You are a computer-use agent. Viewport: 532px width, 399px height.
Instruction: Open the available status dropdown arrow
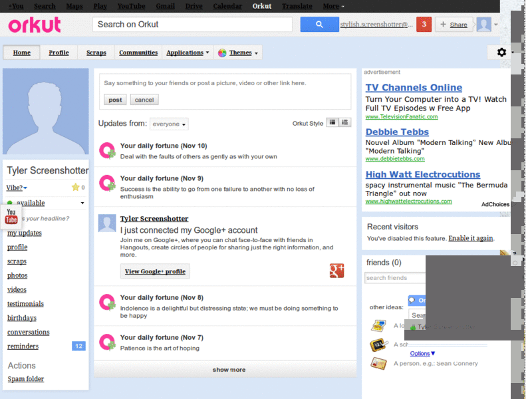pos(82,203)
